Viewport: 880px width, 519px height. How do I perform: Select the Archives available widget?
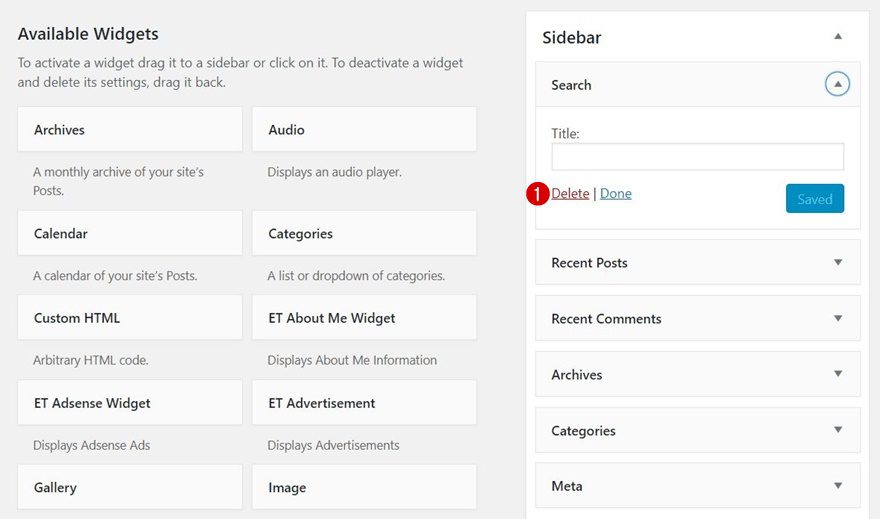(130, 130)
